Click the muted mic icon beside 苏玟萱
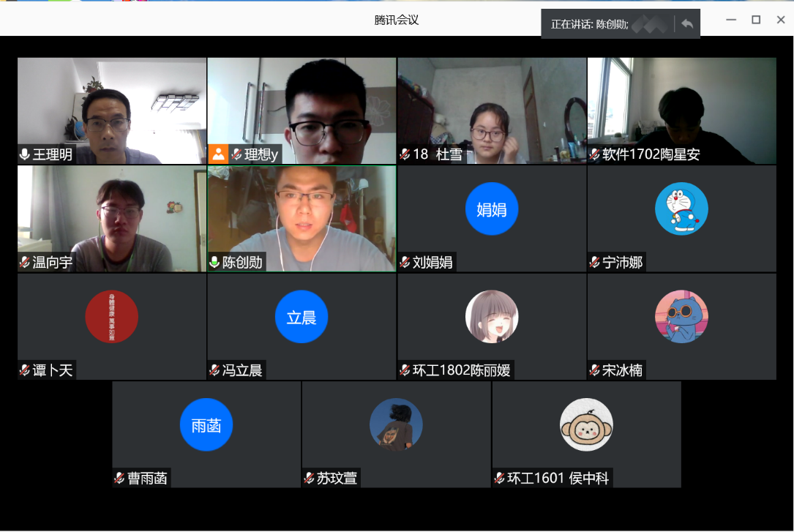Image resolution: width=794 pixels, height=532 pixels. [x=309, y=478]
